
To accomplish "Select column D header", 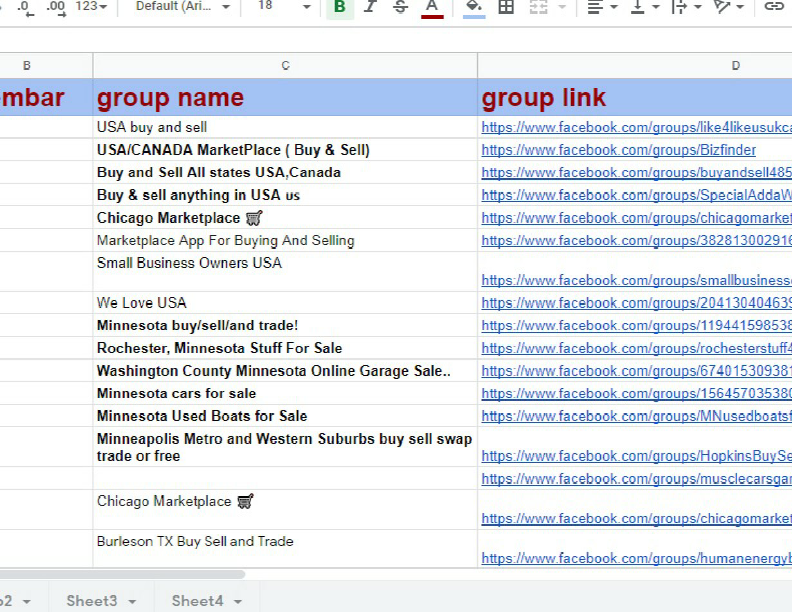I will [635, 66].
